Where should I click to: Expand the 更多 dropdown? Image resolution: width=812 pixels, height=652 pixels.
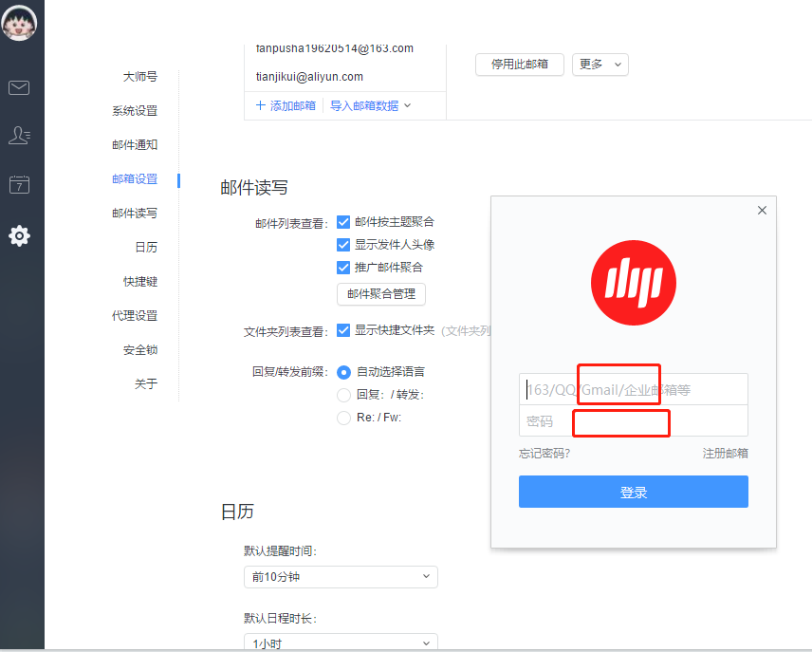click(600, 65)
